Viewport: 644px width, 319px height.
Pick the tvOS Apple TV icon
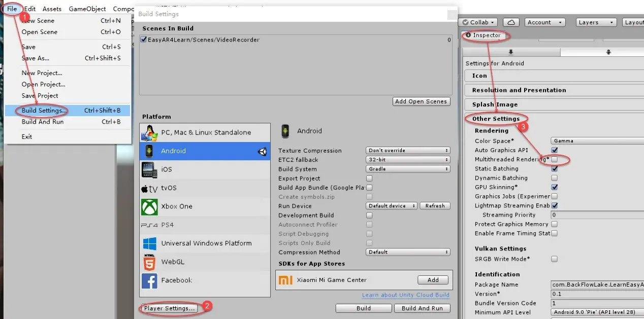click(x=149, y=188)
